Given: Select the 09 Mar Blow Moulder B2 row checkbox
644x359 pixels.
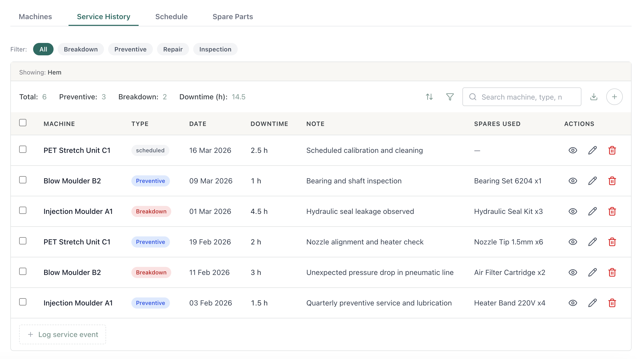Looking at the screenshot, I should (x=23, y=180).
